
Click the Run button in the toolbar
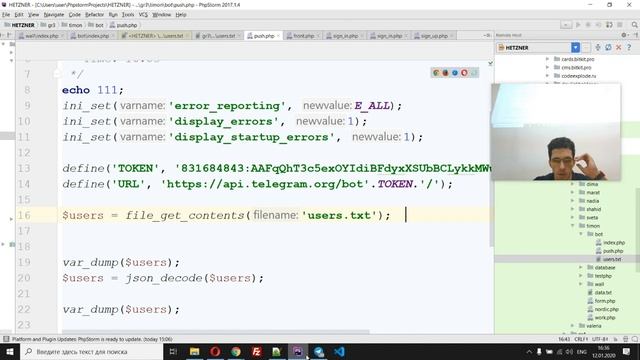578,25
